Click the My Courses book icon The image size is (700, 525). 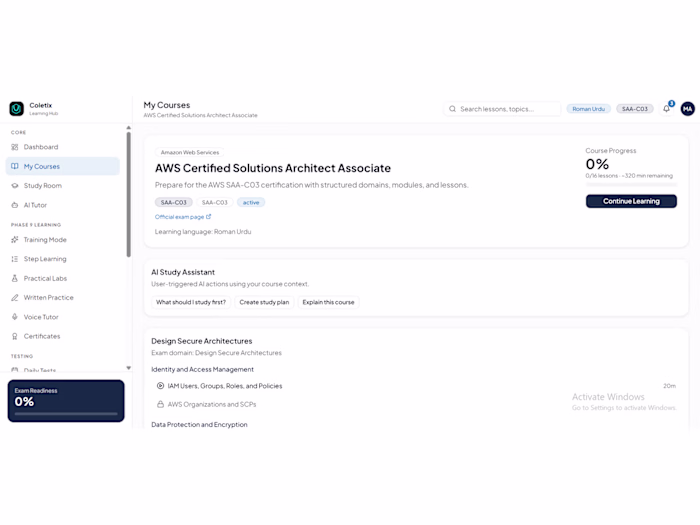[x=15, y=166]
